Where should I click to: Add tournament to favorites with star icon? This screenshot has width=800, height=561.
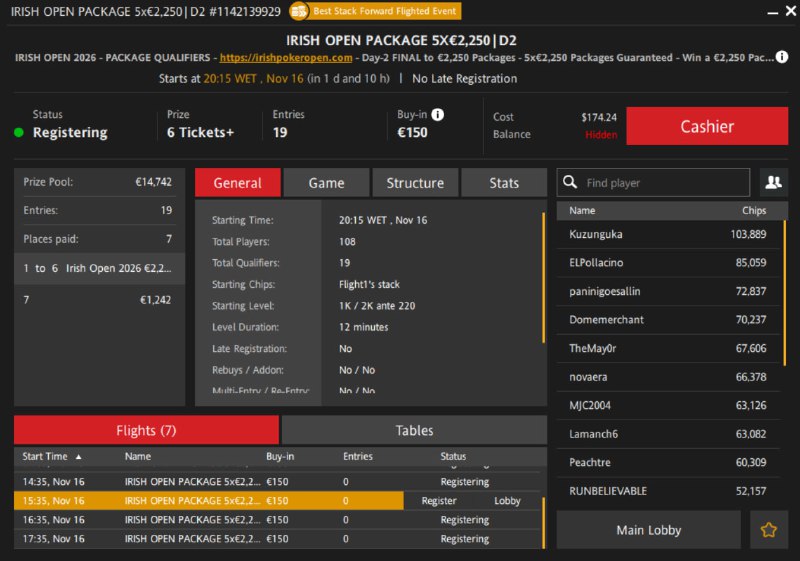pos(768,530)
